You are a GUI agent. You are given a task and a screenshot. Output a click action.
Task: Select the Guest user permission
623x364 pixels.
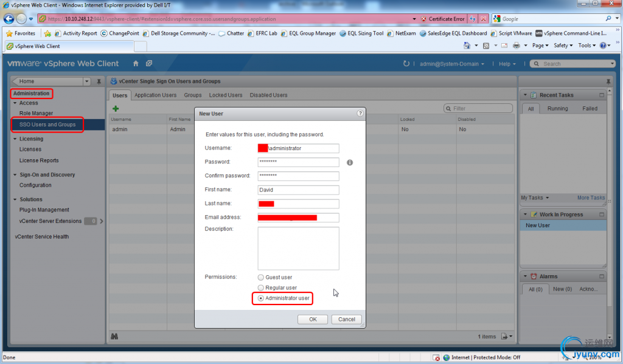coord(260,278)
